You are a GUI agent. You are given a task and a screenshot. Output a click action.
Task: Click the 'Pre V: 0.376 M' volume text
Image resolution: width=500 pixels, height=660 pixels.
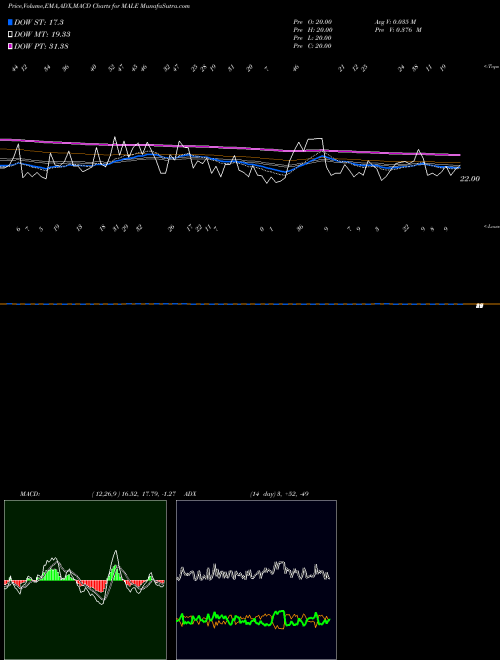coord(399,30)
